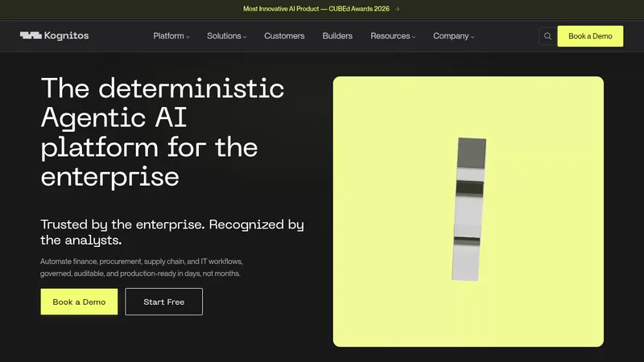Expand the Solutions dropdown menu
The height and width of the screenshot is (362, 644).
(x=227, y=36)
